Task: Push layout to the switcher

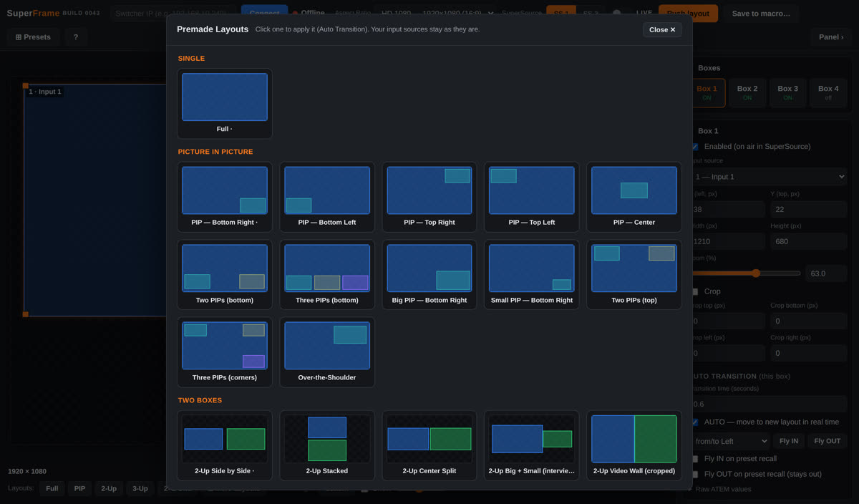Action: pos(688,13)
